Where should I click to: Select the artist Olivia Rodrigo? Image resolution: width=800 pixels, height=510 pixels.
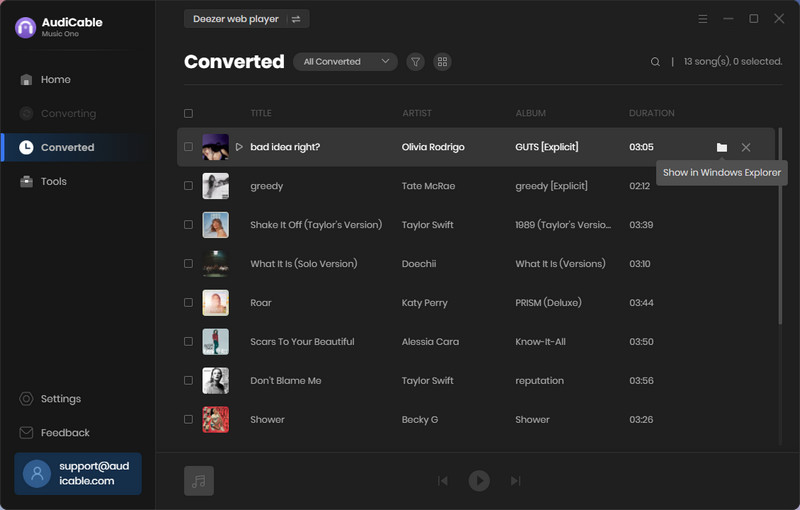click(x=433, y=147)
